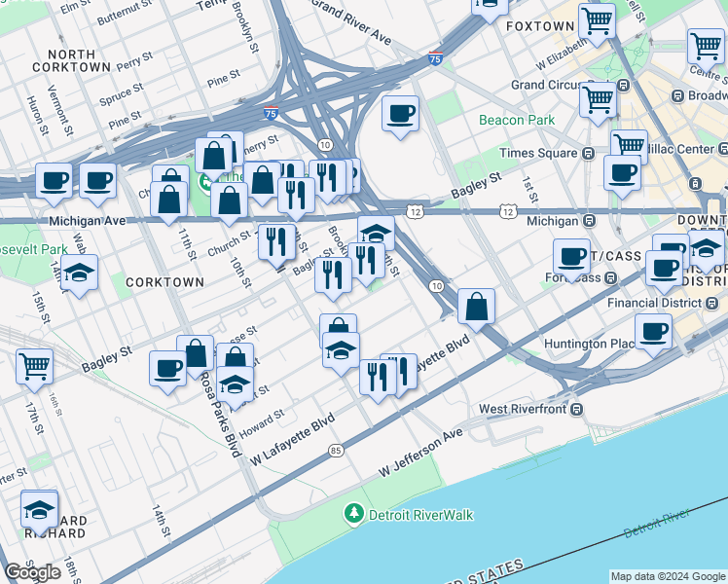The height and width of the screenshot is (584, 728).
Task: Select the Rosa Parks Blvd street label
Action: point(221,415)
